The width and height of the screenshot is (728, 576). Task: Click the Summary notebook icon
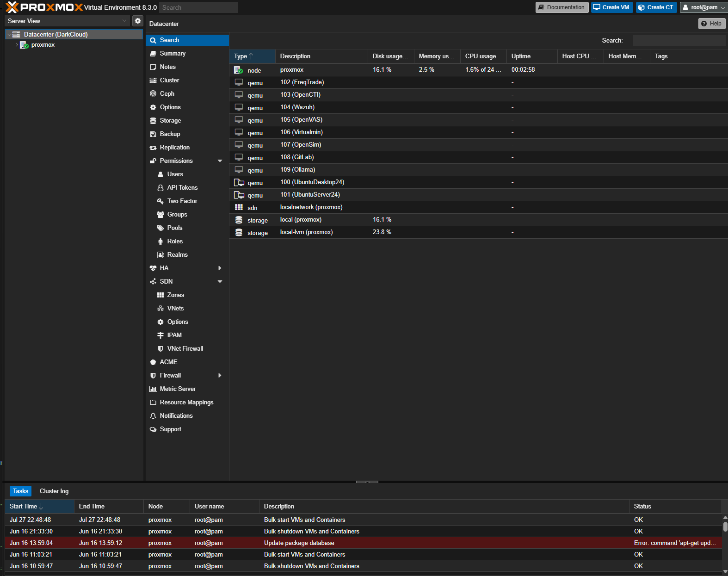pos(153,54)
